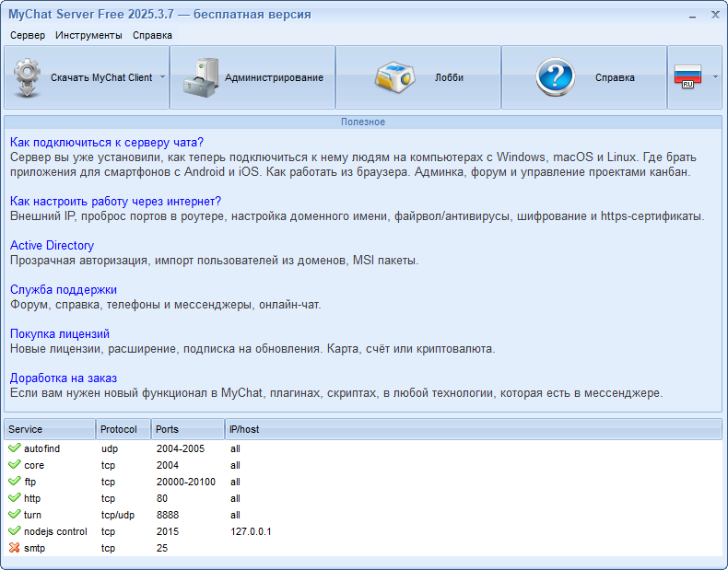Open link Как подключиться к серверу чата?
This screenshot has height=570, width=728.
coord(107,142)
